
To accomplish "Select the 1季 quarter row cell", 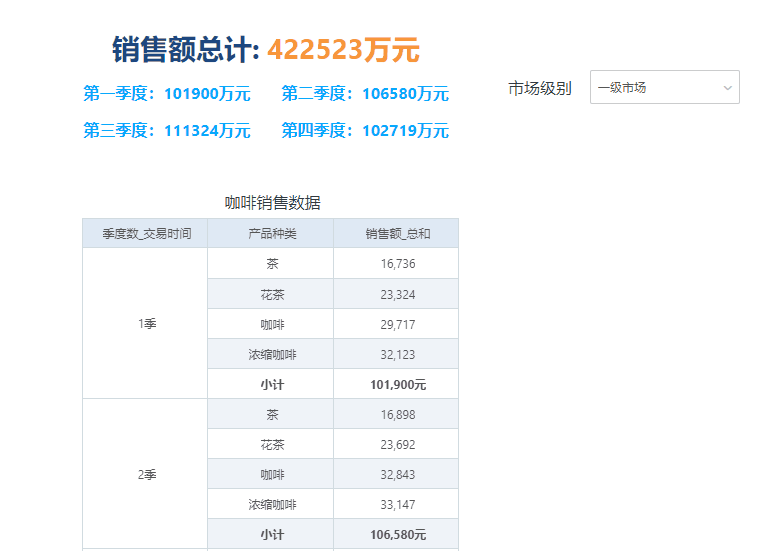I will [145, 324].
